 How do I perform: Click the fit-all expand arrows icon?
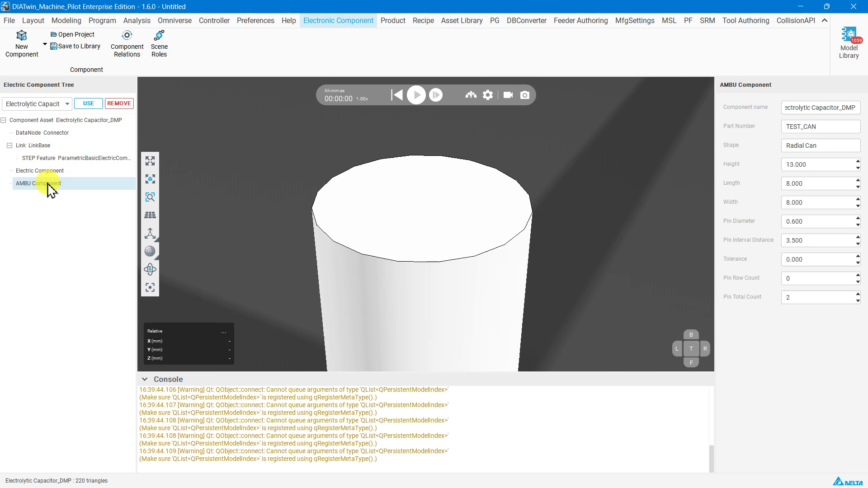(150, 161)
